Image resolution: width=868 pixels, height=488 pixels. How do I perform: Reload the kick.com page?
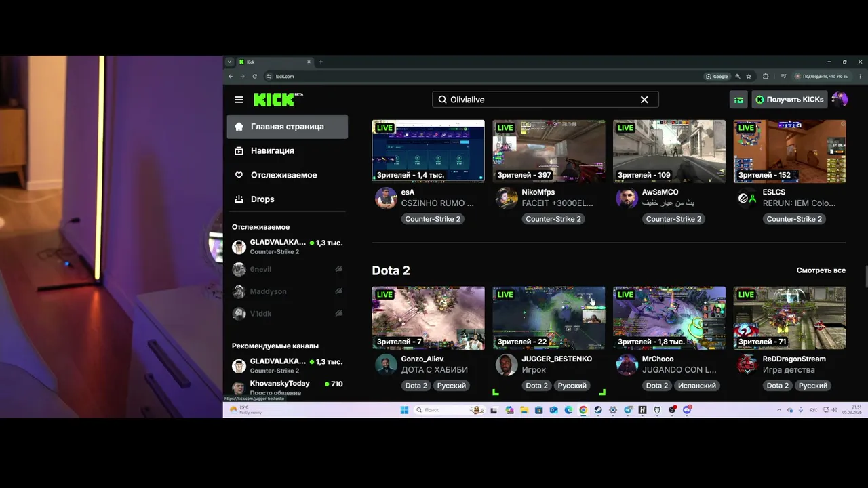tap(254, 77)
